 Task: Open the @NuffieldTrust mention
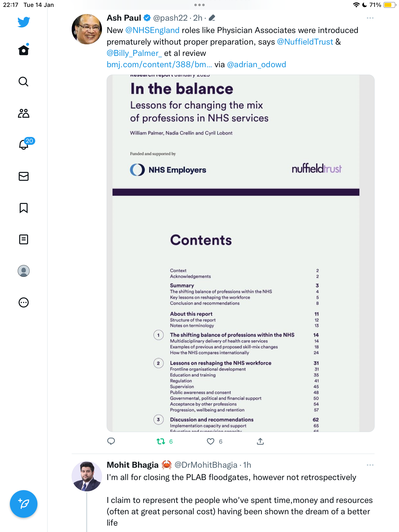(305, 42)
